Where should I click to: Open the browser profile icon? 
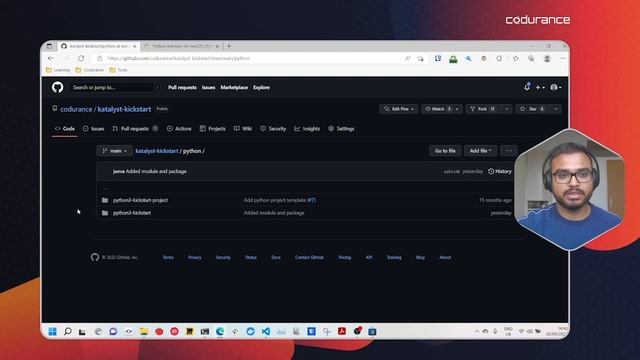[x=547, y=59]
